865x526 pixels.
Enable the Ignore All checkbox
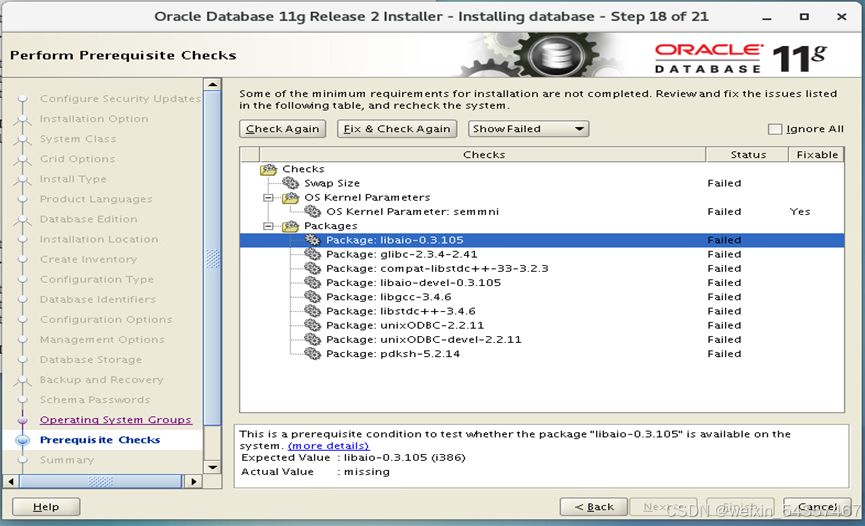[x=775, y=129]
